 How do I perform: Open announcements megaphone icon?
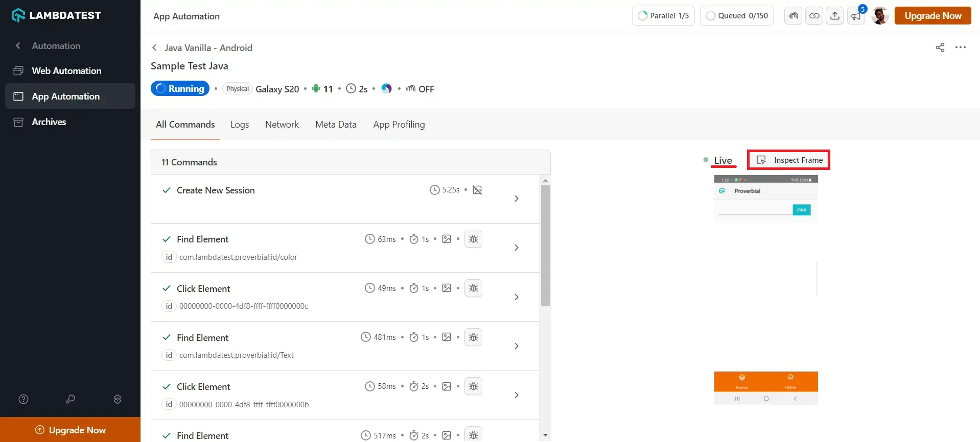[x=856, y=16]
